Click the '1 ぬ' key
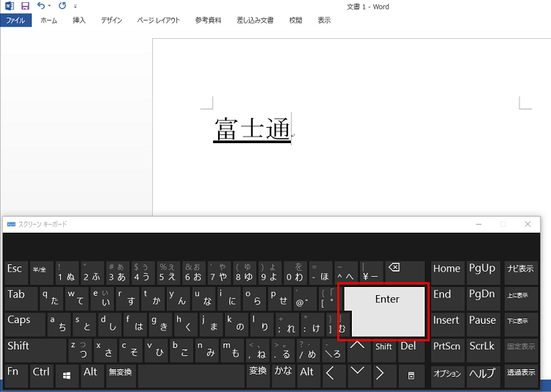 tap(67, 273)
